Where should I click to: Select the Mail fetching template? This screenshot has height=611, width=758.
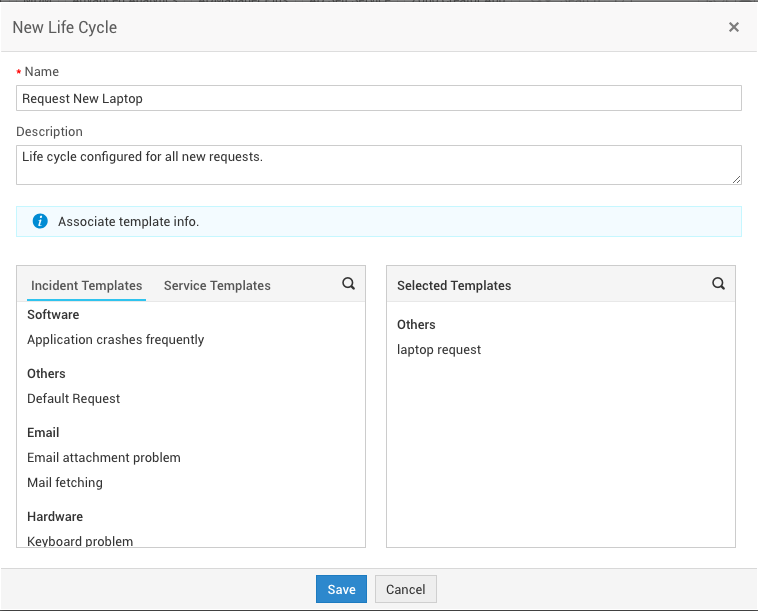[65, 483]
